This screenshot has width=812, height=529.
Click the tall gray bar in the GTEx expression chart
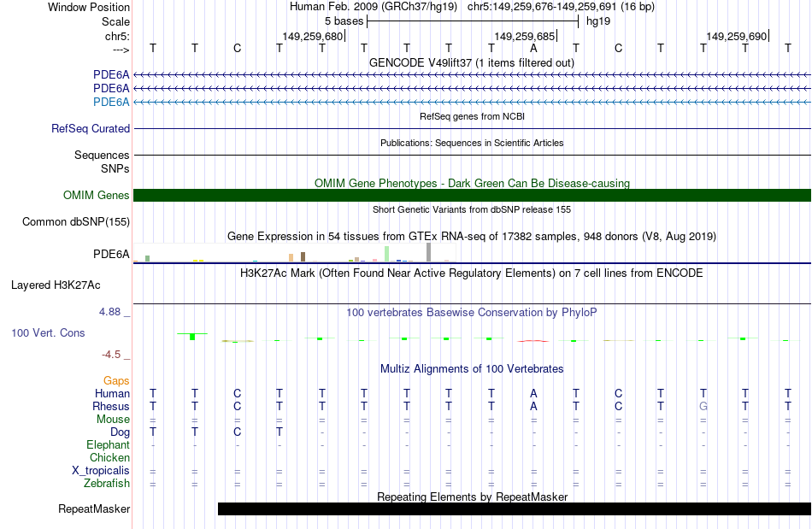(x=429, y=253)
